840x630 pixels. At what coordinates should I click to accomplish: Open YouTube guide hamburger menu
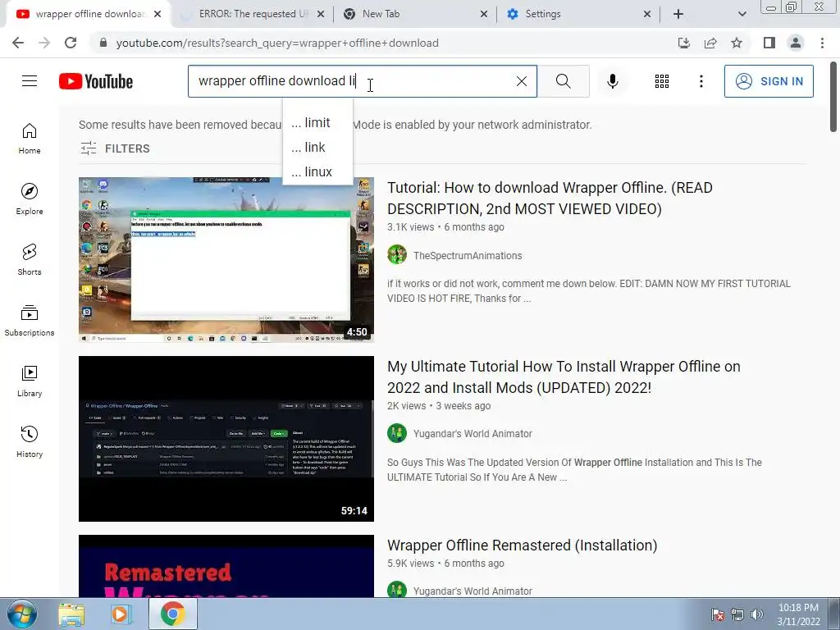pyautogui.click(x=30, y=81)
